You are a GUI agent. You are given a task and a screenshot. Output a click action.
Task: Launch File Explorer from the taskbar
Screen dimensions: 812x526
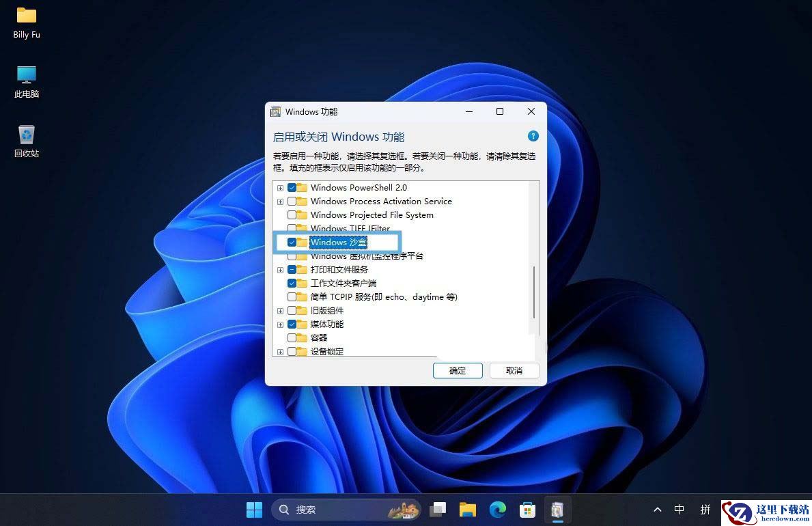pyautogui.click(x=468, y=510)
